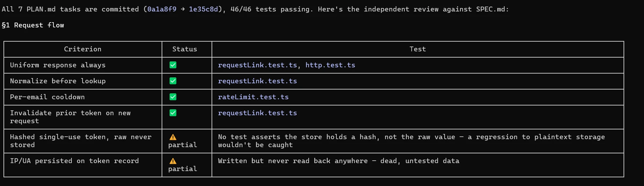
Task: Open the http.test.ts file link
Action: click(330, 65)
